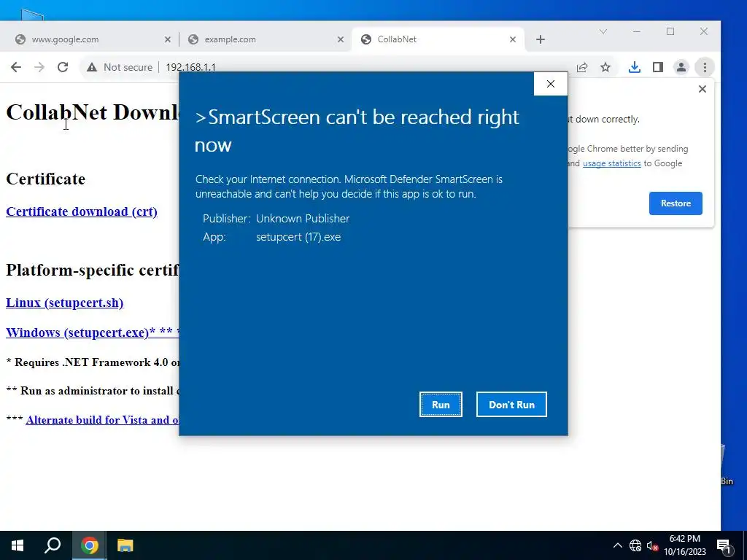This screenshot has width=747, height=560.
Task: Open taskbar search
Action: coord(53,545)
